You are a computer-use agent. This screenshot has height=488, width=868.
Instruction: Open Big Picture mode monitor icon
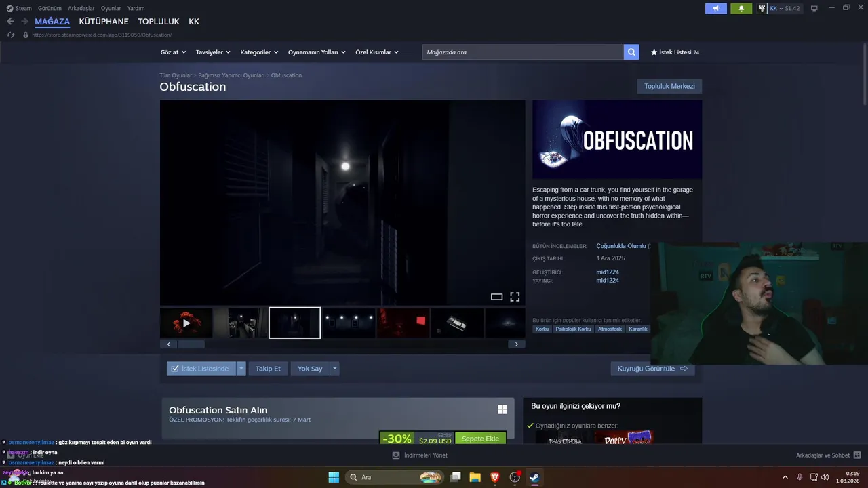click(x=814, y=8)
